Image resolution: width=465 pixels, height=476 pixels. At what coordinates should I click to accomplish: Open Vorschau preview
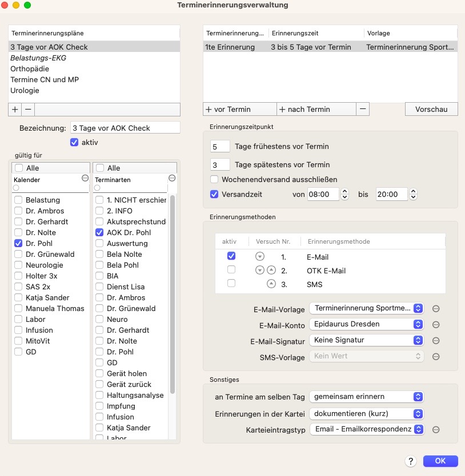click(431, 109)
